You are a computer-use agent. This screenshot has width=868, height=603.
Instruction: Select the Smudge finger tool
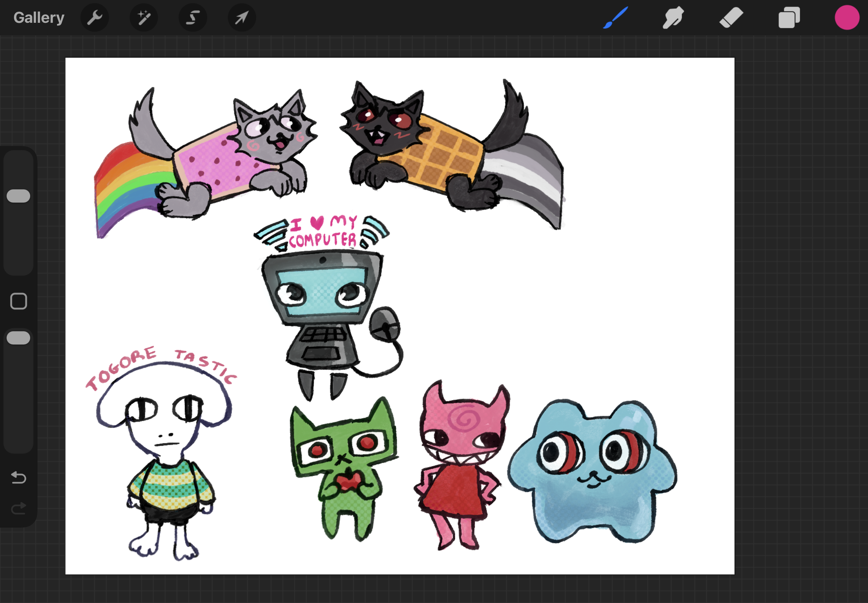click(x=673, y=17)
